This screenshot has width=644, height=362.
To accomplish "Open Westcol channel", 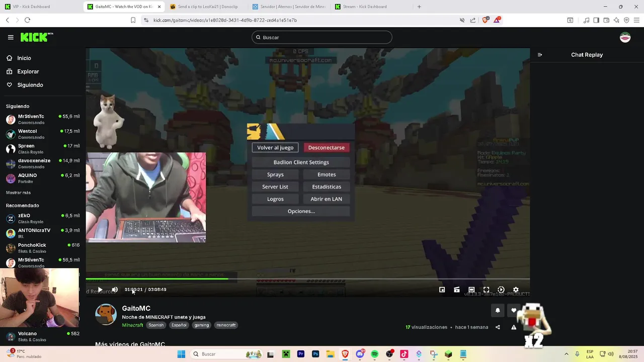I will pos(42,134).
